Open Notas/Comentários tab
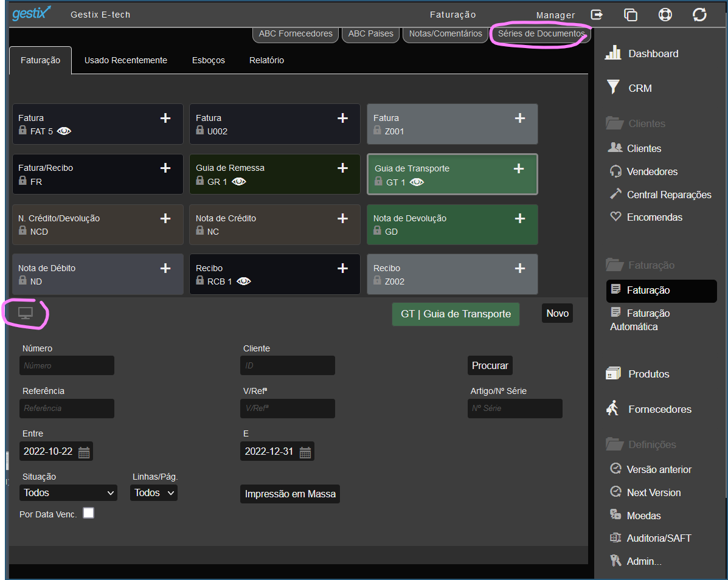 pyautogui.click(x=445, y=34)
